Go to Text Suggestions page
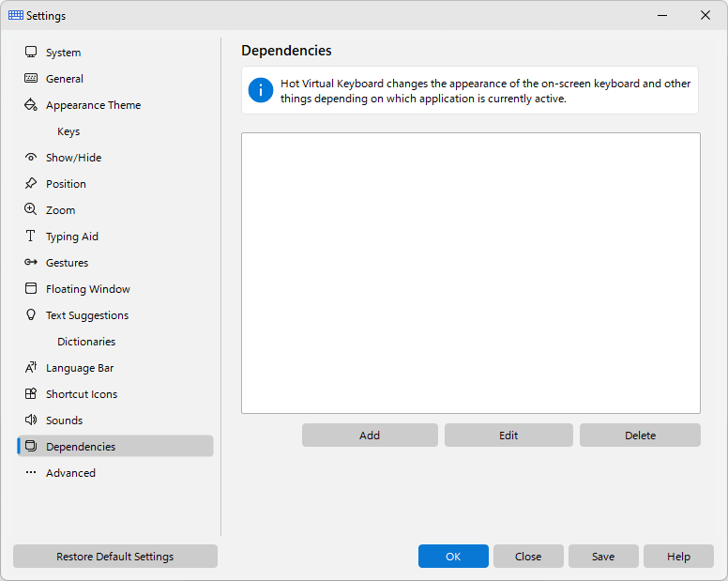 [115, 315]
